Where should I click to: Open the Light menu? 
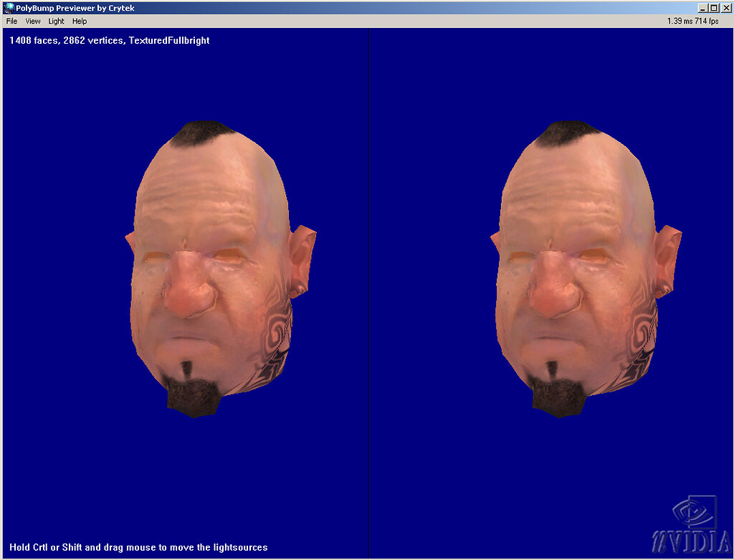[x=56, y=21]
